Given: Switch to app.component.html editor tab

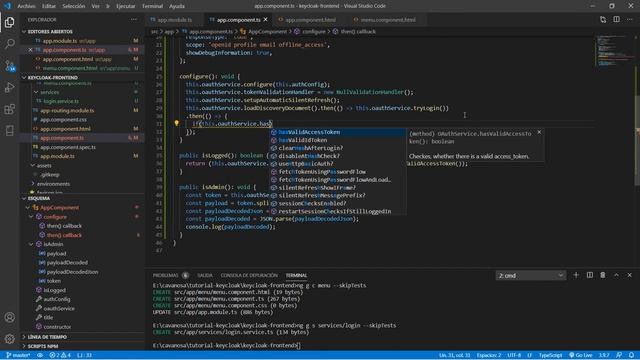Looking at the screenshot, I should [x=310, y=20].
